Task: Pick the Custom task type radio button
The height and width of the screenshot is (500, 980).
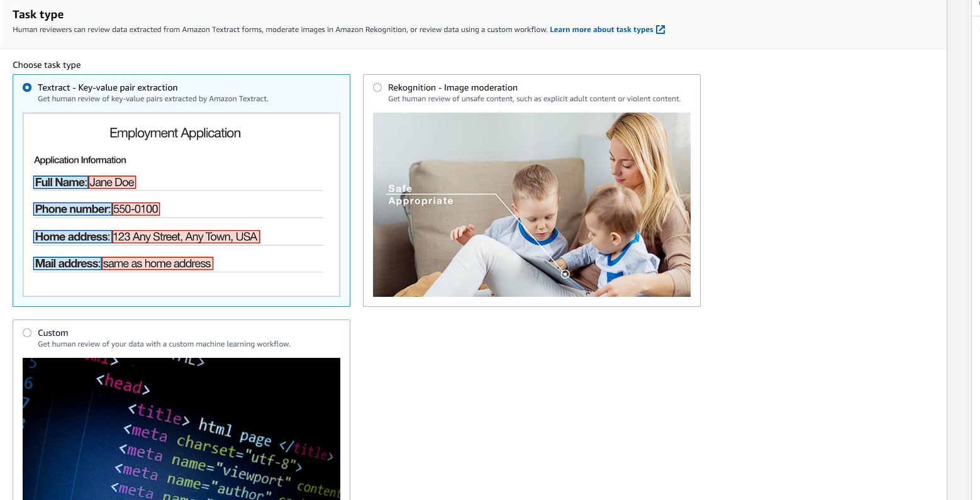Action: (x=27, y=333)
